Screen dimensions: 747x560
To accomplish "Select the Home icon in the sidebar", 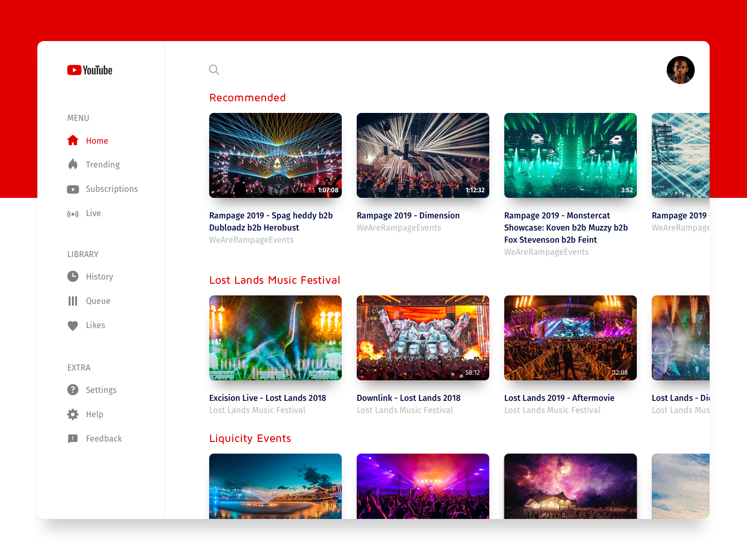I will coord(73,140).
